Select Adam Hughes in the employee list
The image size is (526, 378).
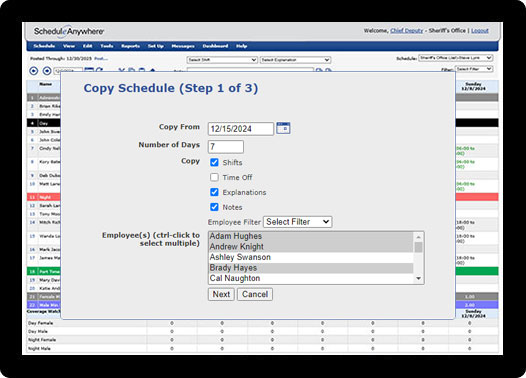[311, 236]
